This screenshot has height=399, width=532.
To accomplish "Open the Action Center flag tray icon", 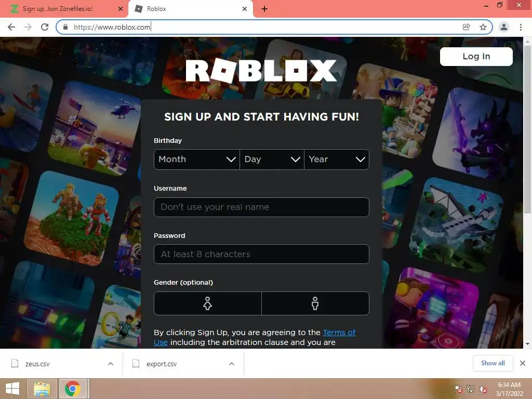I will tap(458, 389).
